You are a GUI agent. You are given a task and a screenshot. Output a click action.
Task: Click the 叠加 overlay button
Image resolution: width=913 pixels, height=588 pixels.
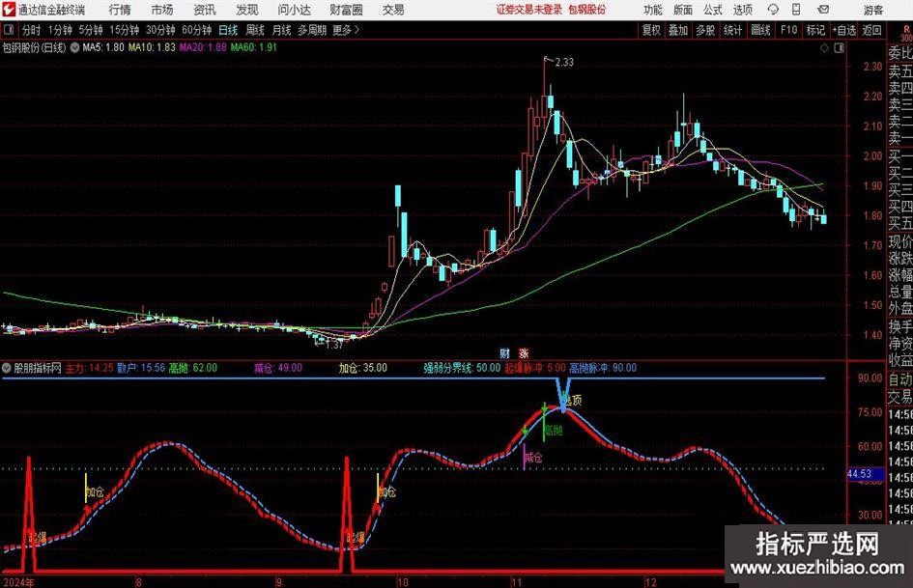coord(678,30)
